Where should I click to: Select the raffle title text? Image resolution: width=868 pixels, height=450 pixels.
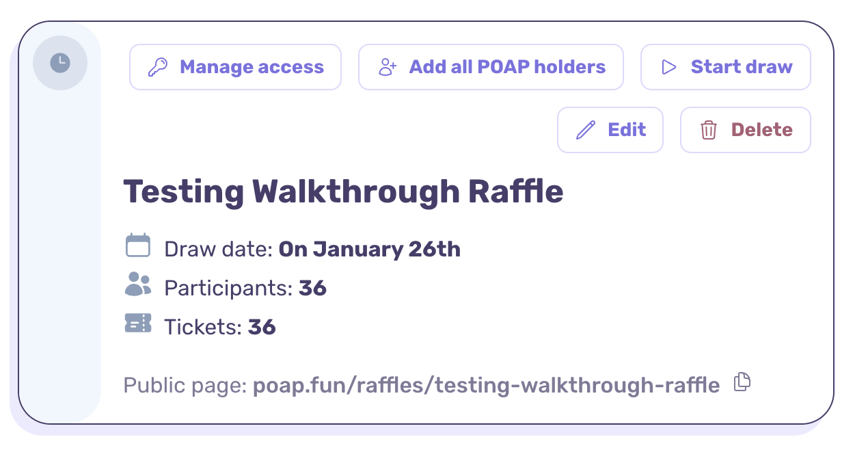click(x=343, y=191)
